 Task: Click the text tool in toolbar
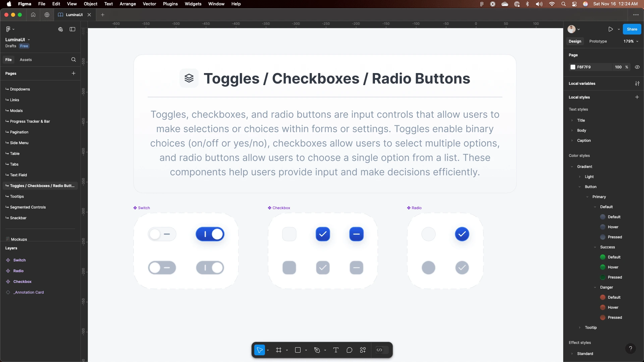click(x=336, y=350)
